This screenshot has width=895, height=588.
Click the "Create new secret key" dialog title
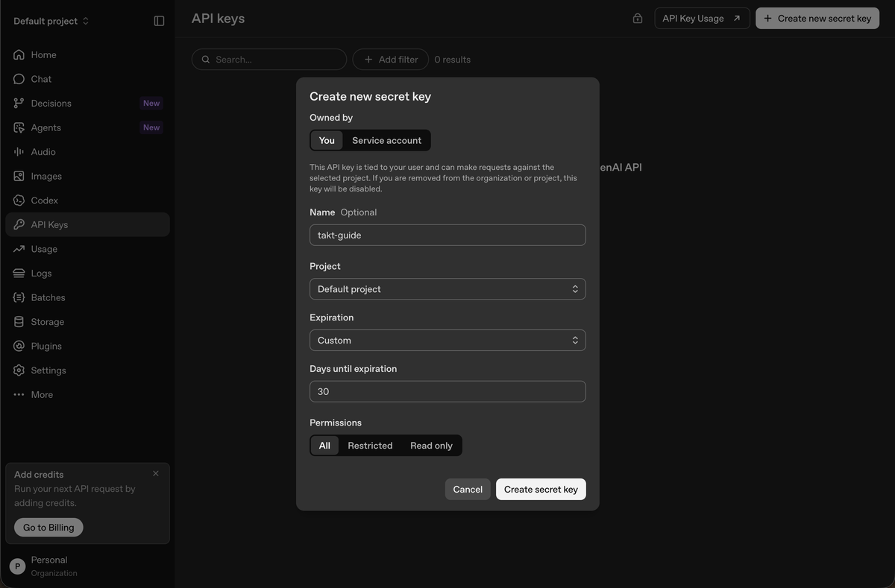[371, 96]
